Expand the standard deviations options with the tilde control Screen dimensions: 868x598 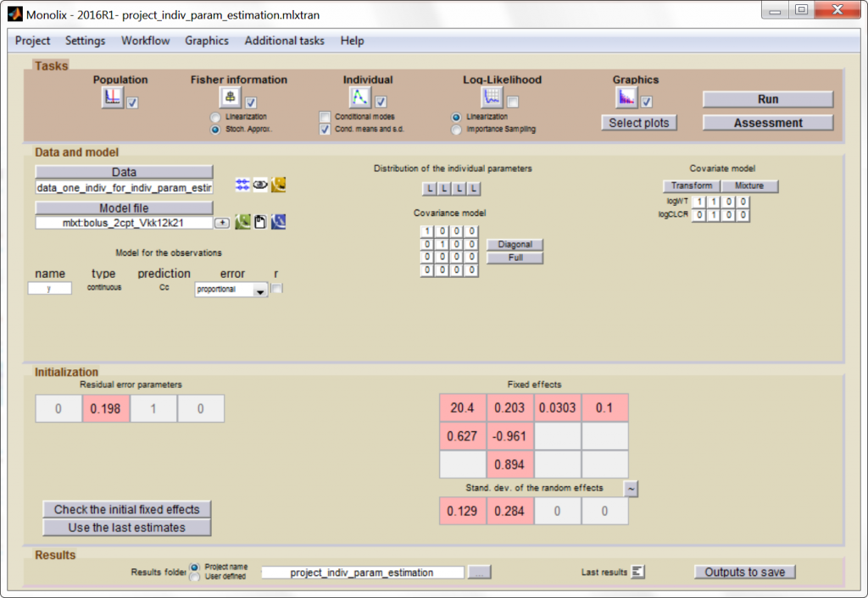tap(632, 489)
